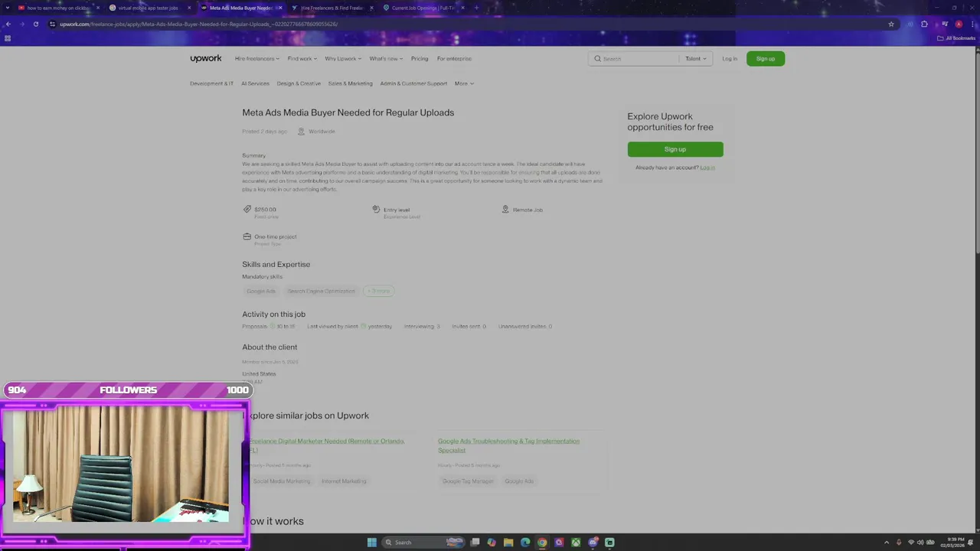Screen dimensions: 980x551
Task: Open Microsoft Edge from the taskbar
Action: tap(525, 543)
